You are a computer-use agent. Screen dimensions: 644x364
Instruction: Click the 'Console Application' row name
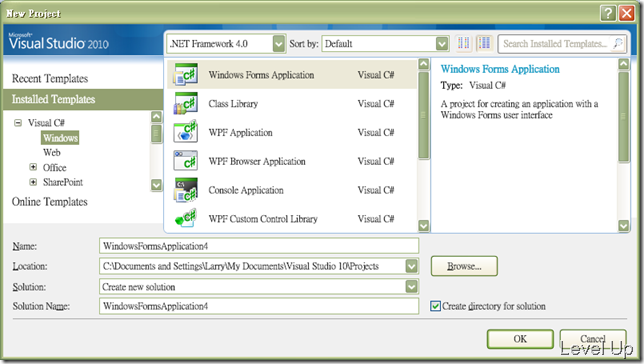click(246, 190)
